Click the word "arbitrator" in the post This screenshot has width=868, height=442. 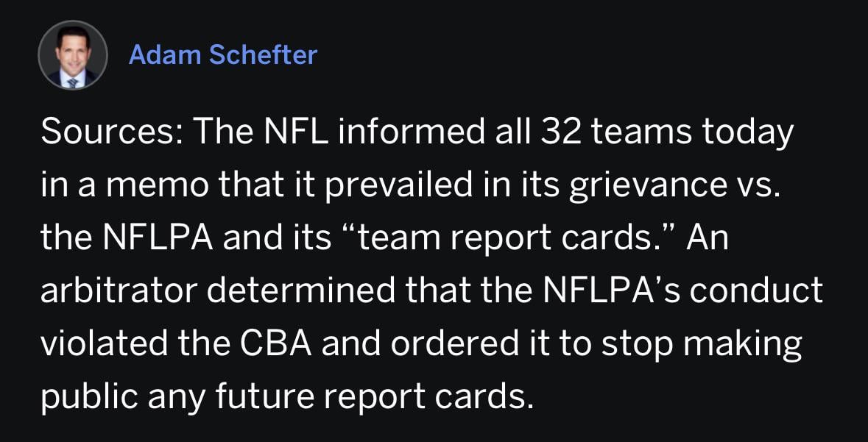[x=118, y=292]
